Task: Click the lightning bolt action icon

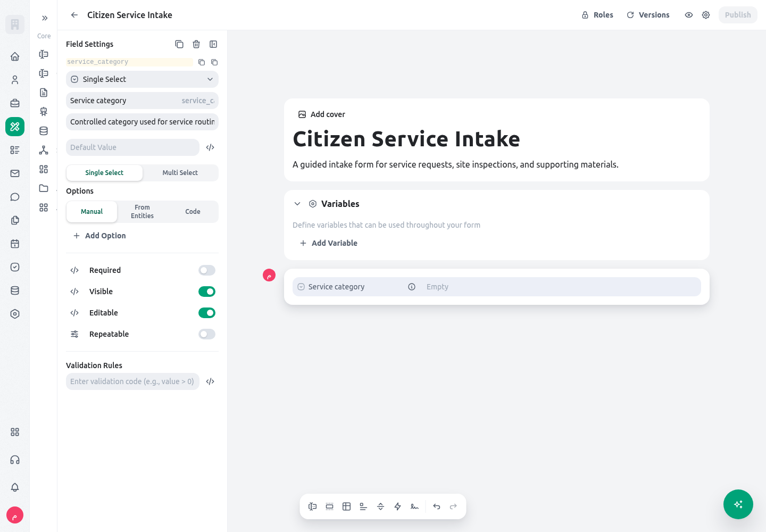Action: click(397, 506)
